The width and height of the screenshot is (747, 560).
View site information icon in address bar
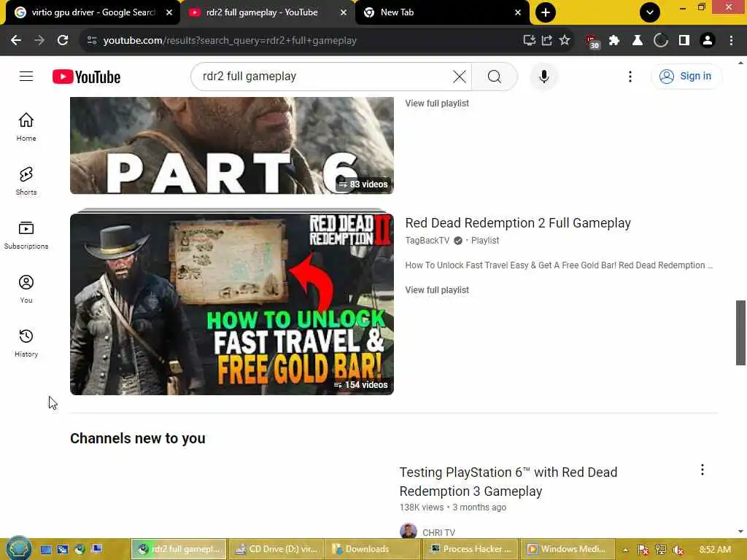(x=92, y=41)
